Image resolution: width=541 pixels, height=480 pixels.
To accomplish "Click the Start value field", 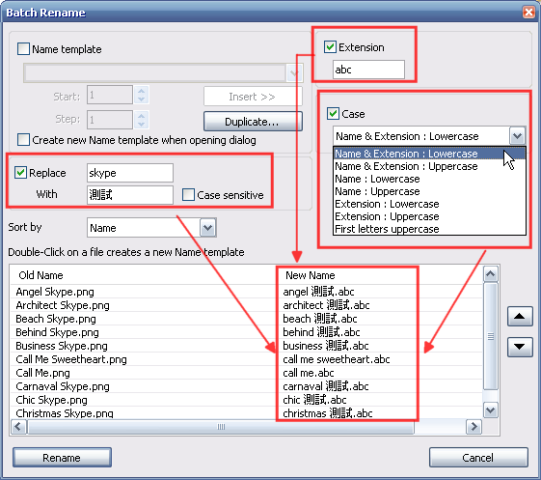I will 110,95.
